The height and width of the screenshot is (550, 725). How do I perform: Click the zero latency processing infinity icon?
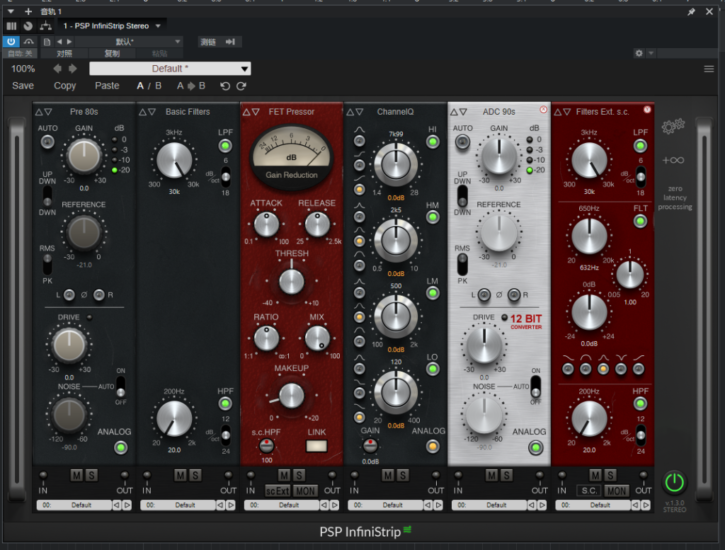pos(673,159)
